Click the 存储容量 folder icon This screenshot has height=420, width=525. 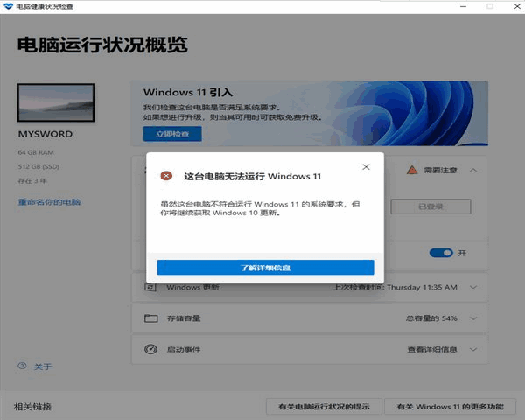[150, 318]
